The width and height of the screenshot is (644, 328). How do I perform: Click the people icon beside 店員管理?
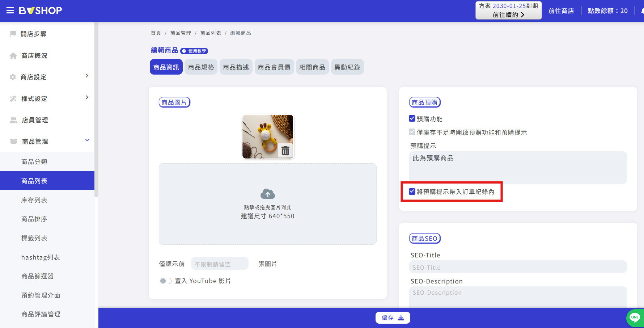click(14, 120)
